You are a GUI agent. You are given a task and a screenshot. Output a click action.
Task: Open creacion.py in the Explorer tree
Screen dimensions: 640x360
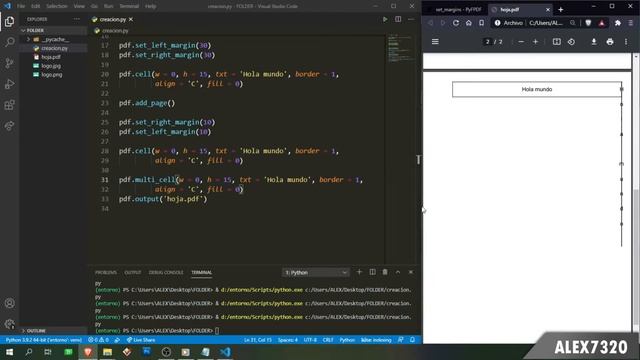[x=54, y=48]
